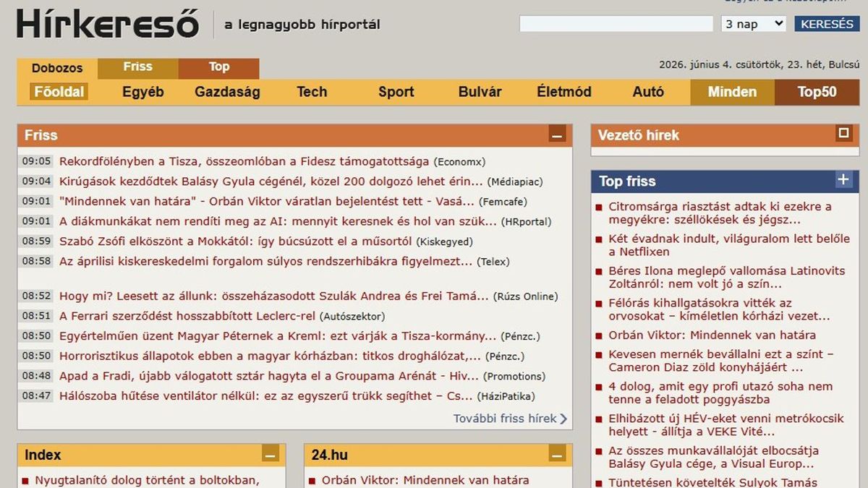Open Horrorisztikus állapotok ebben a kórházban headline

271,356
